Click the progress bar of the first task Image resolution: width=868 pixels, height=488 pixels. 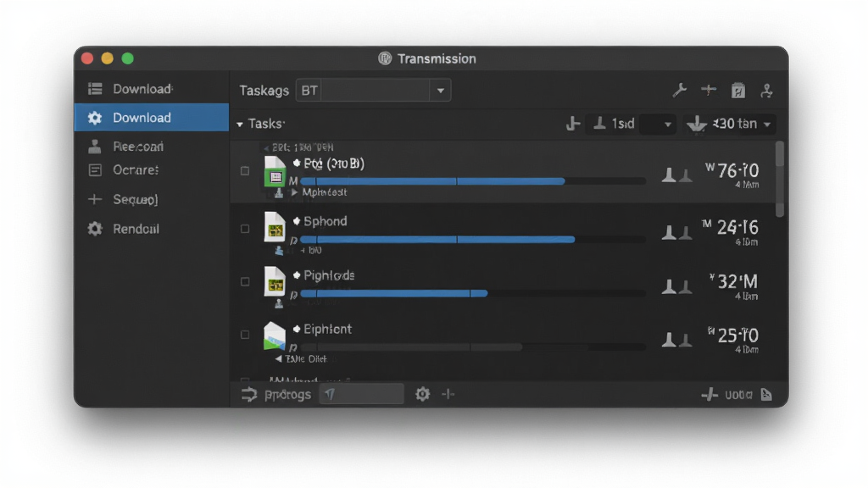click(x=473, y=181)
